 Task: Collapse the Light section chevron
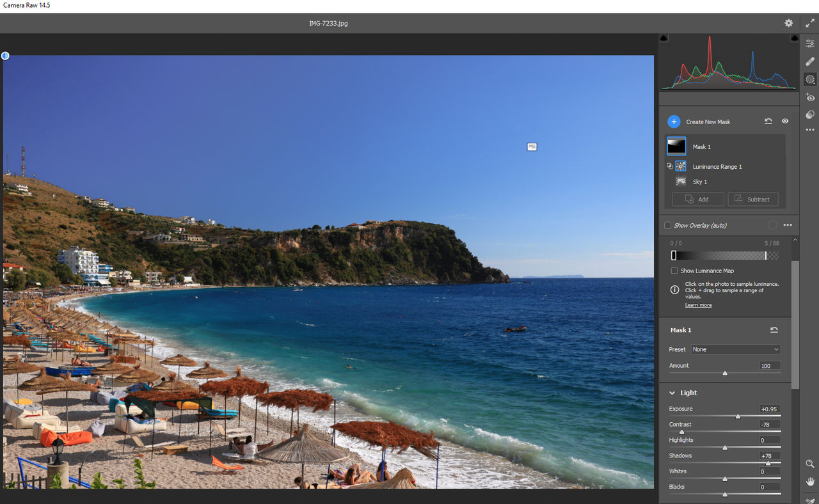point(672,393)
